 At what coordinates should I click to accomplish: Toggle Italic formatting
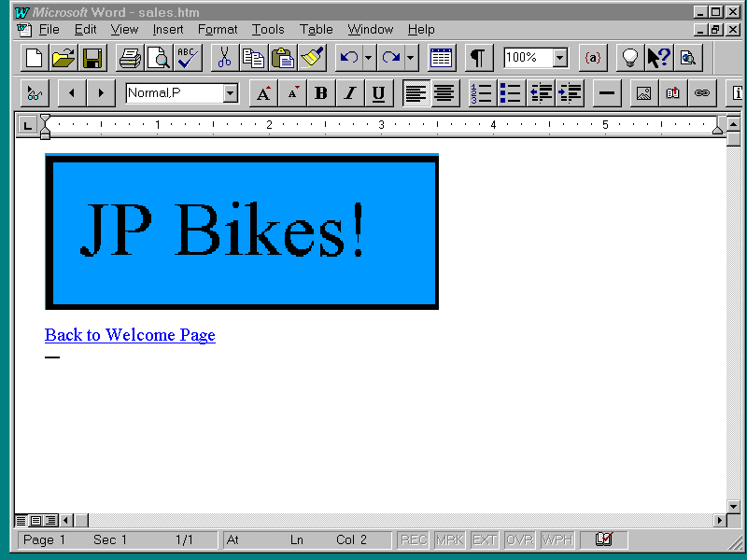(349, 93)
